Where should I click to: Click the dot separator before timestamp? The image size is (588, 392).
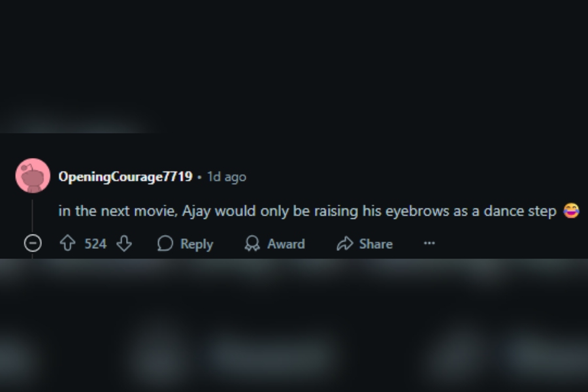click(199, 177)
